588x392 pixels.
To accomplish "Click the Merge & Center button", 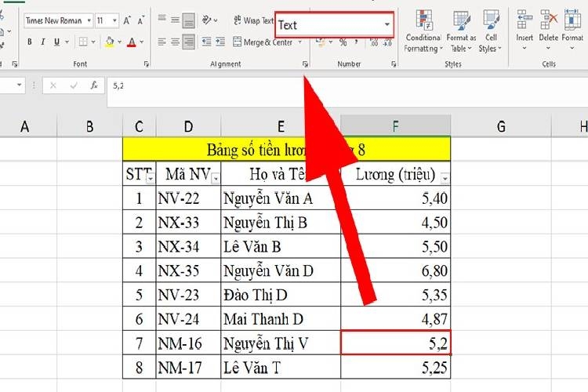I will [x=263, y=42].
